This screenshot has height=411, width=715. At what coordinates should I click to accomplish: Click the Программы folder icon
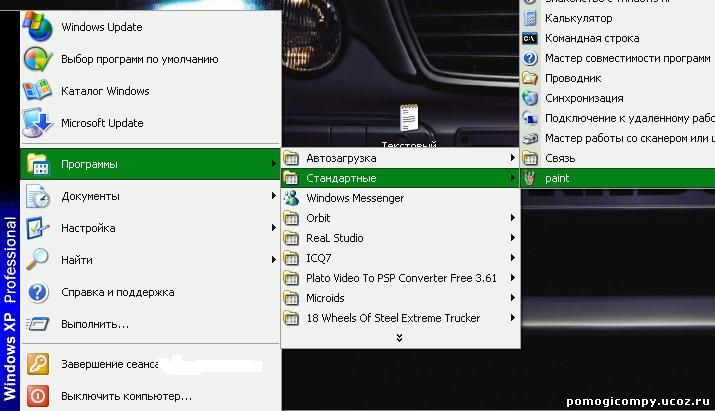[x=37, y=164]
